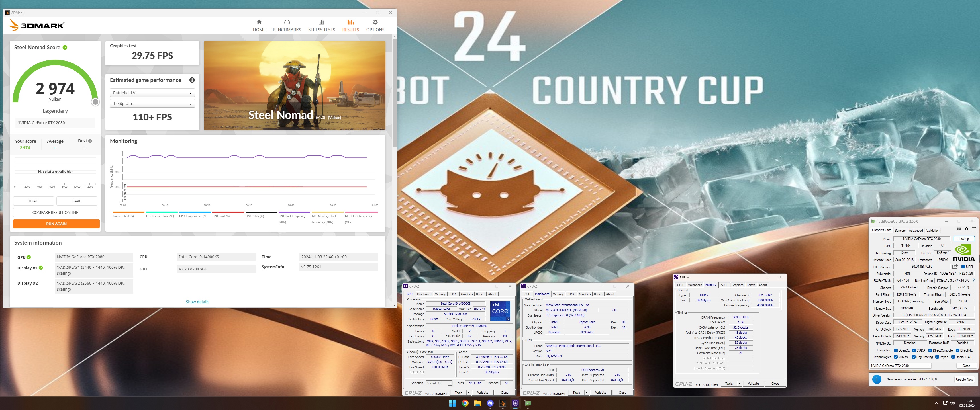Open Google Chrome from the taskbar
The image size is (980, 410).
(465, 403)
